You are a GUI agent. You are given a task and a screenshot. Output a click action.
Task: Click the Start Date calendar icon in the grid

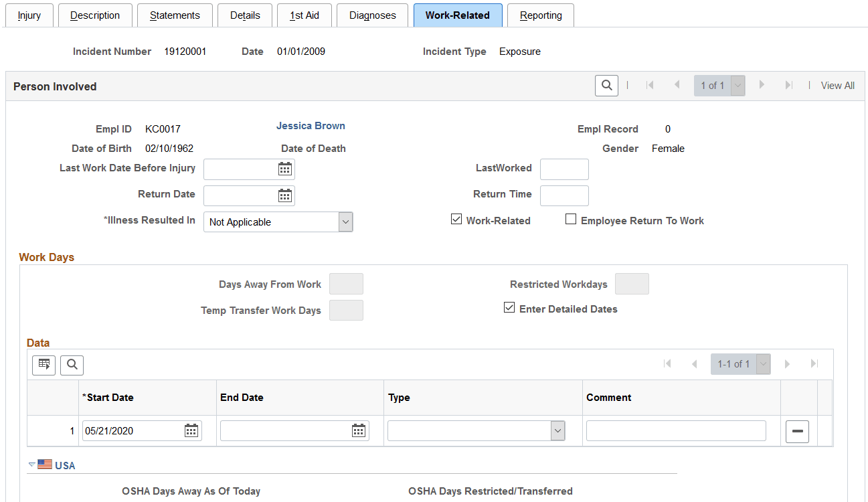pos(191,430)
